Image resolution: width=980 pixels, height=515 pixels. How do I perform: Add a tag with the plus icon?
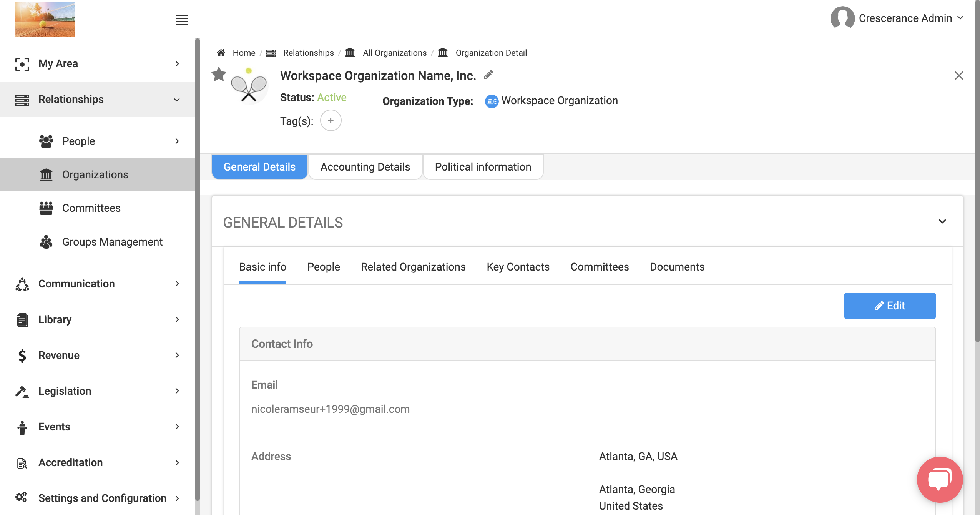point(331,121)
